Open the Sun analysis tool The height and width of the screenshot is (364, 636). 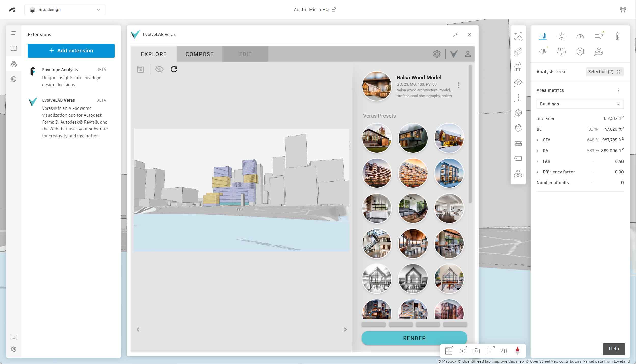click(562, 36)
